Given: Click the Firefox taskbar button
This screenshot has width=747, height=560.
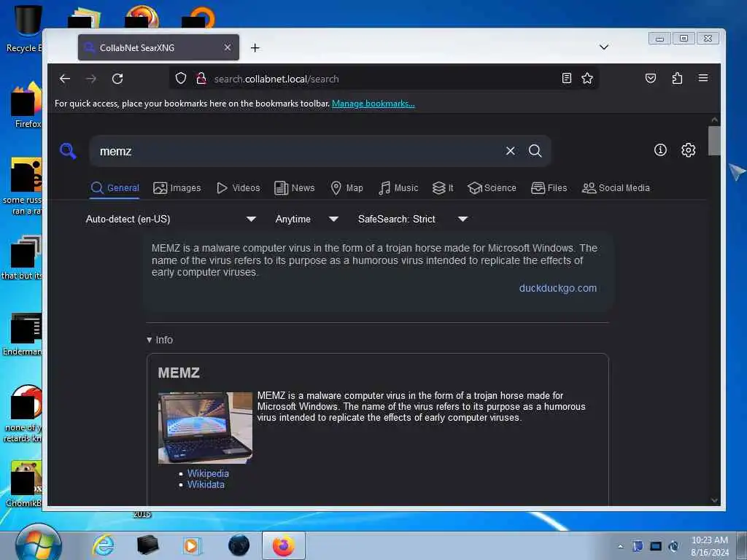Looking at the screenshot, I should pos(284,545).
